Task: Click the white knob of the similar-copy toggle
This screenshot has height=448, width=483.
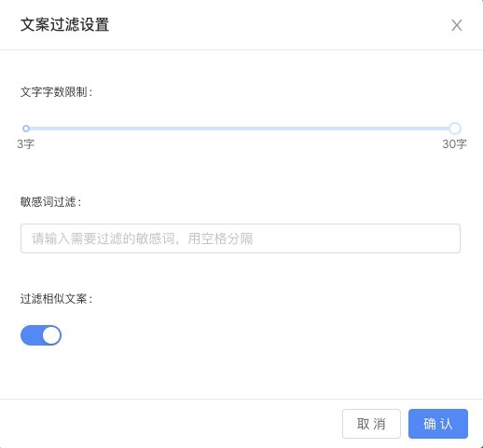Action: click(x=51, y=335)
